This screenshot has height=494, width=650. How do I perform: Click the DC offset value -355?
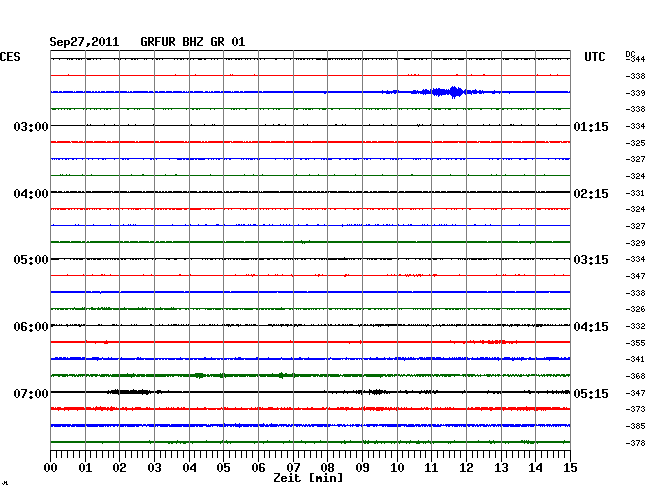(635, 344)
